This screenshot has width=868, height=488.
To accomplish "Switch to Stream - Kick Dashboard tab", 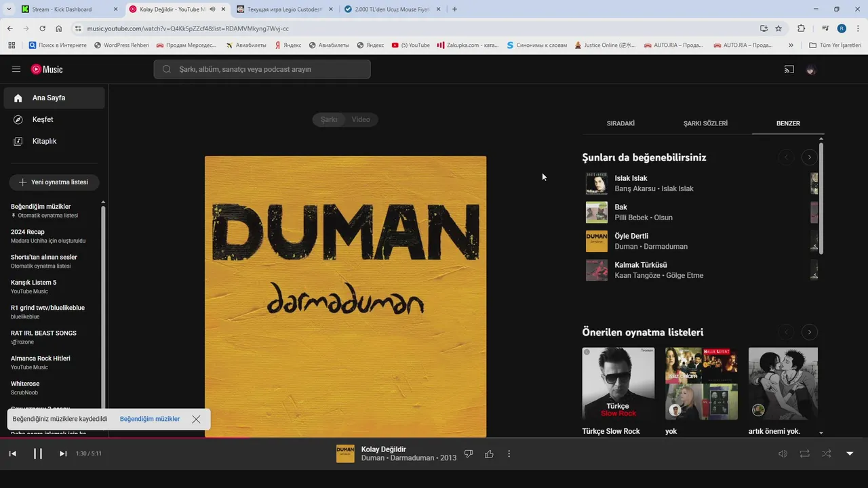I will (x=68, y=9).
